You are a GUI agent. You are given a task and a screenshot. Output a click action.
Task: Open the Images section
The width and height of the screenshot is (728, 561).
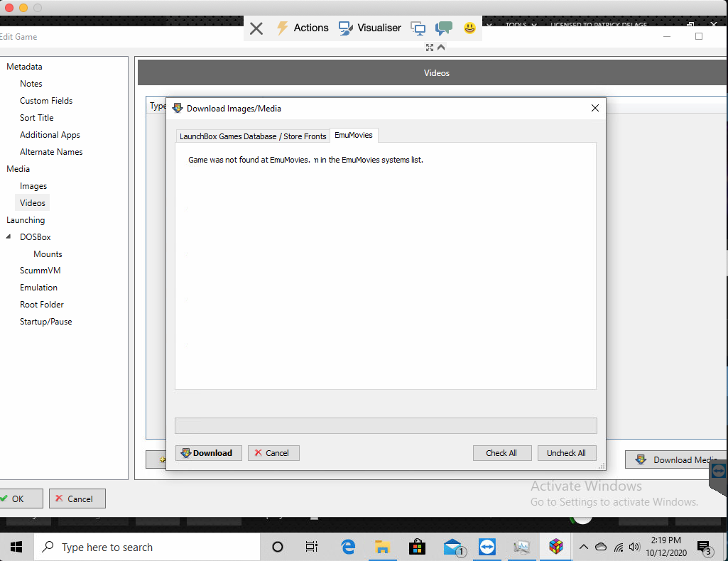33,186
